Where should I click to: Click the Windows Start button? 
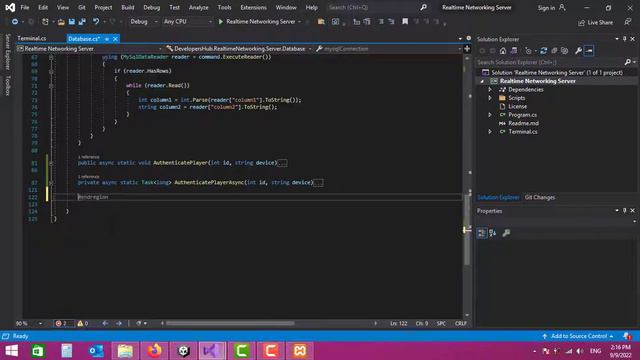[x=11, y=351]
